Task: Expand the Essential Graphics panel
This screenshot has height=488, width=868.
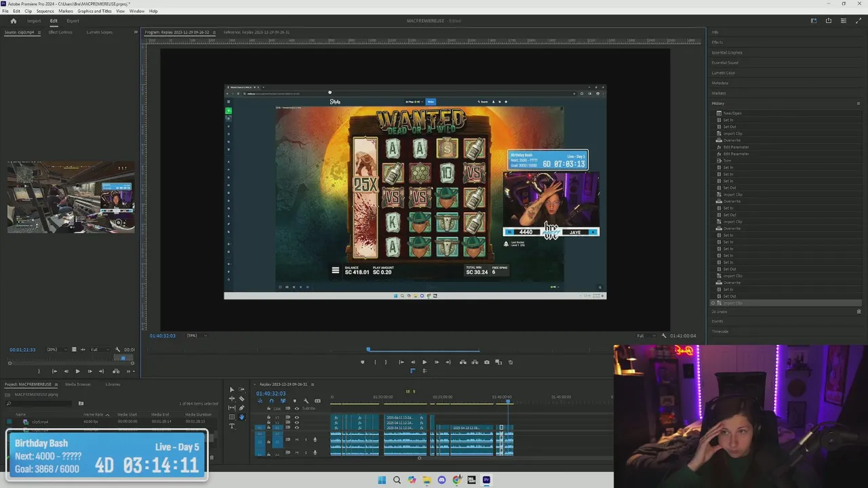Action: click(x=727, y=52)
